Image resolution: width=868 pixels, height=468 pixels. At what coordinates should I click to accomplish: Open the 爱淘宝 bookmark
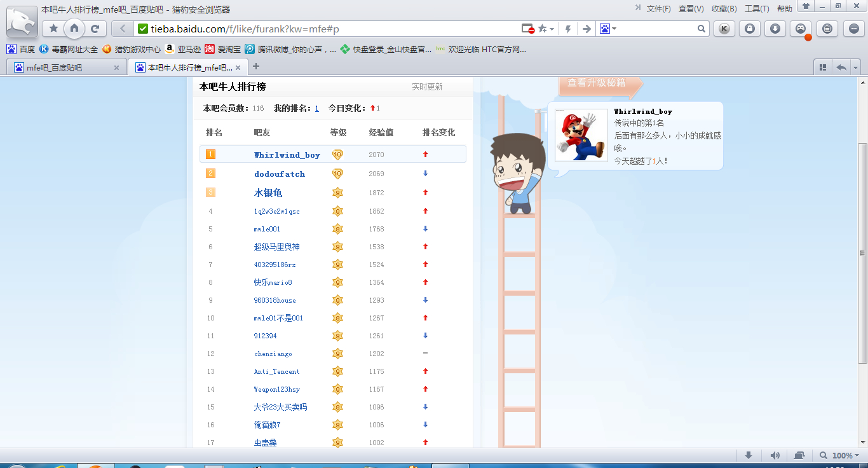point(223,49)
